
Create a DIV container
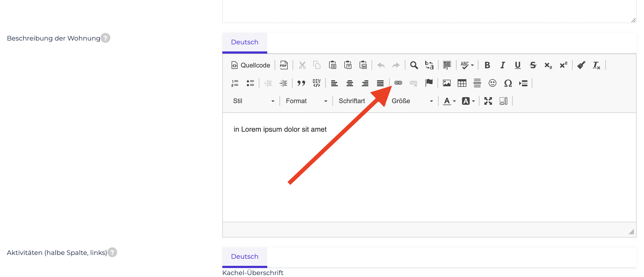(x=317, y=83)
